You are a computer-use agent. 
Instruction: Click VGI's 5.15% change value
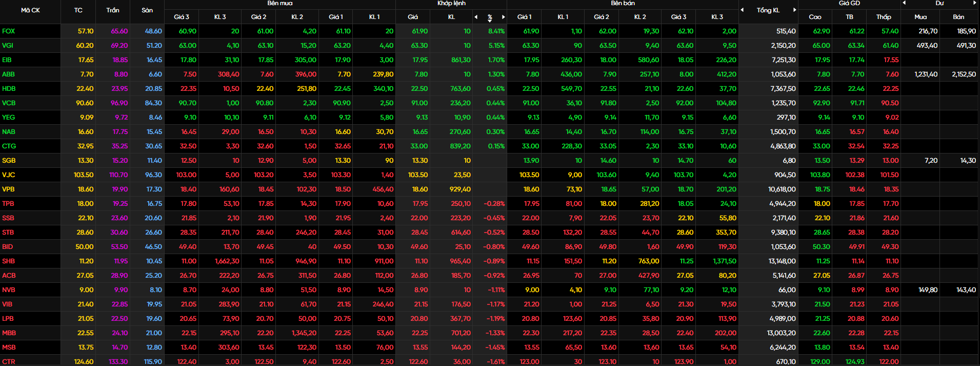[496, 46]
